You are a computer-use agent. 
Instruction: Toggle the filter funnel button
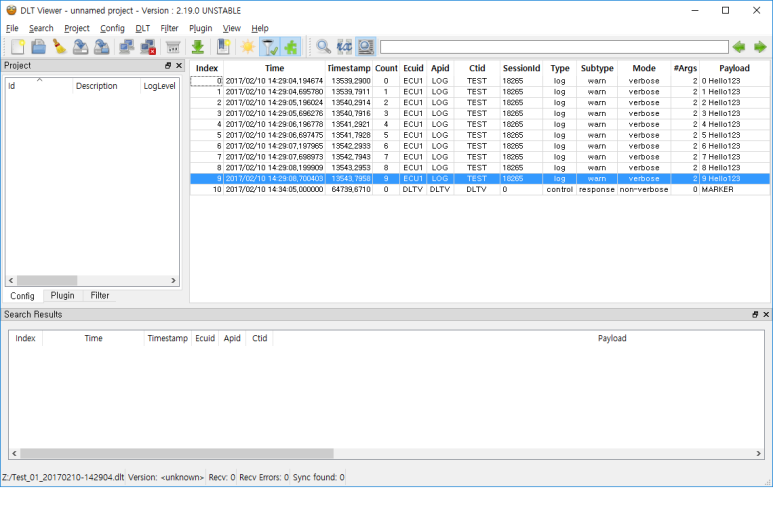click(269, 47)
